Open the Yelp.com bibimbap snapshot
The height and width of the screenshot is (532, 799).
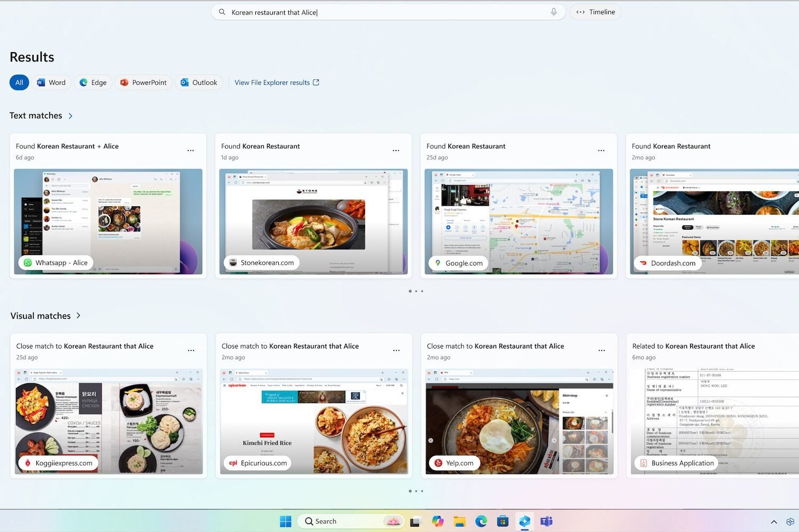519,421
